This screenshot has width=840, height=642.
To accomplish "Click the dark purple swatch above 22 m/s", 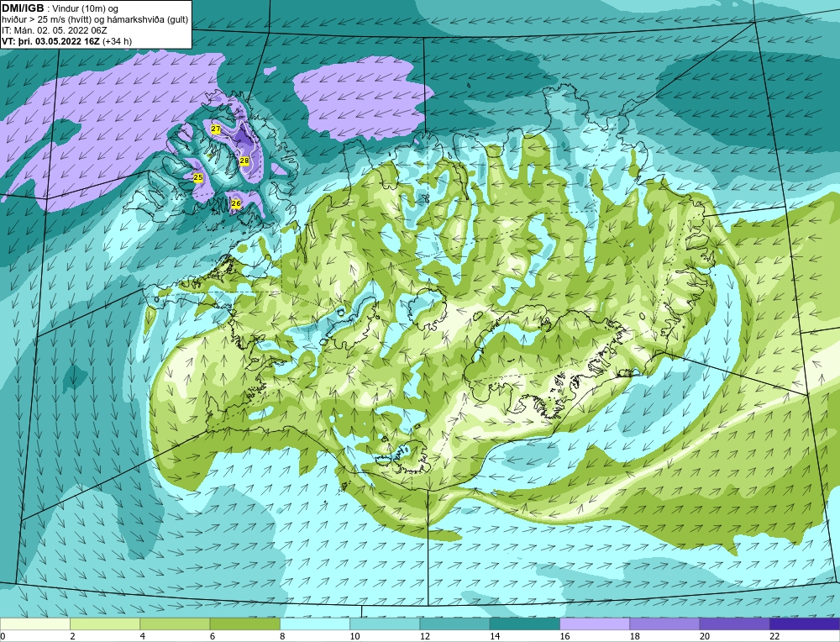I will 805,624.
